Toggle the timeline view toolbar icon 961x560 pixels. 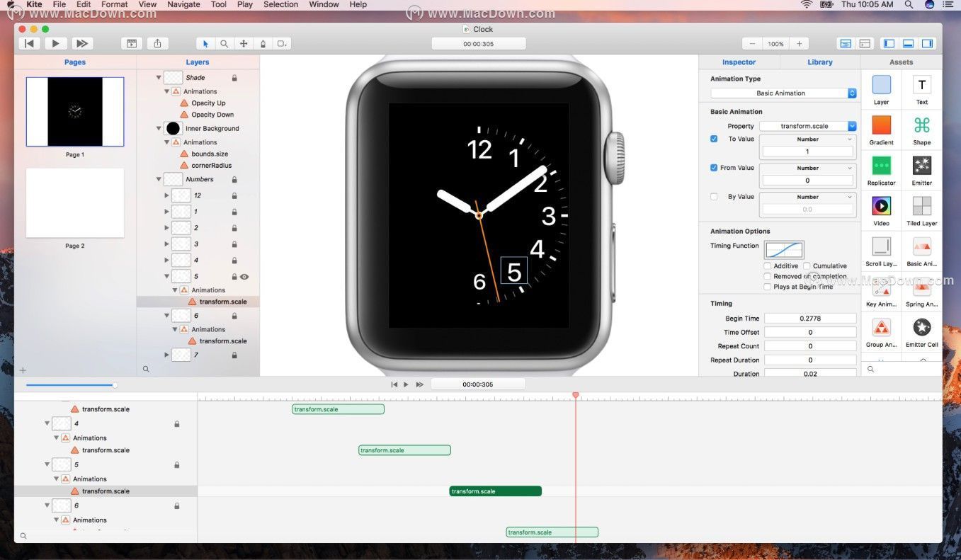pyautogui.click(x=846, y=43)
